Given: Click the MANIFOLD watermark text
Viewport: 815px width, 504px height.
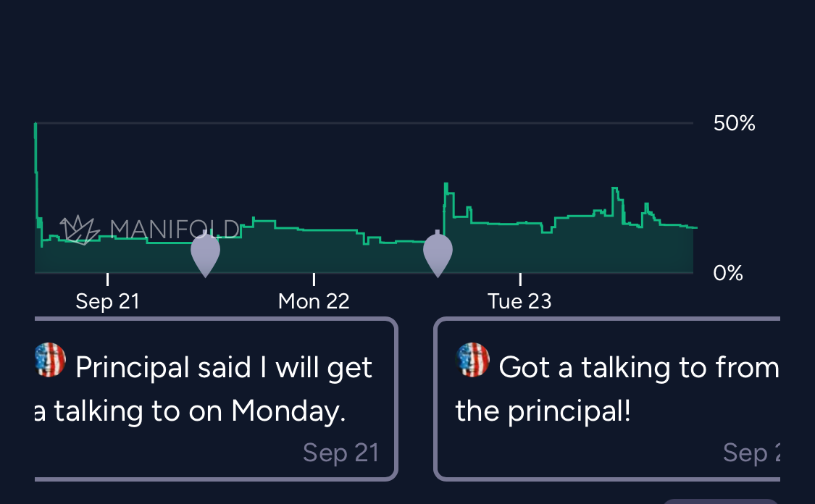Looking at the screenshot, I should pyautogui.click(x=174, y=230).
